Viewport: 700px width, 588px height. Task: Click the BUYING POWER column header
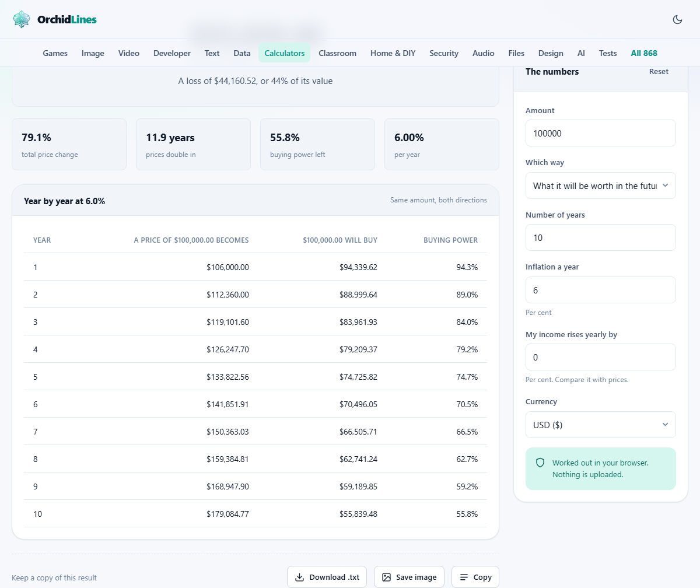[x=450, y=240]
